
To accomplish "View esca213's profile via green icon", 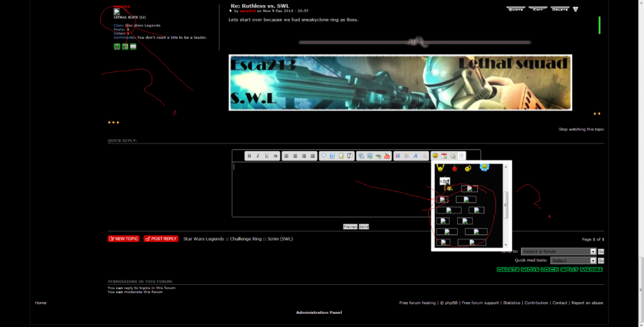I will pos(117,47).
